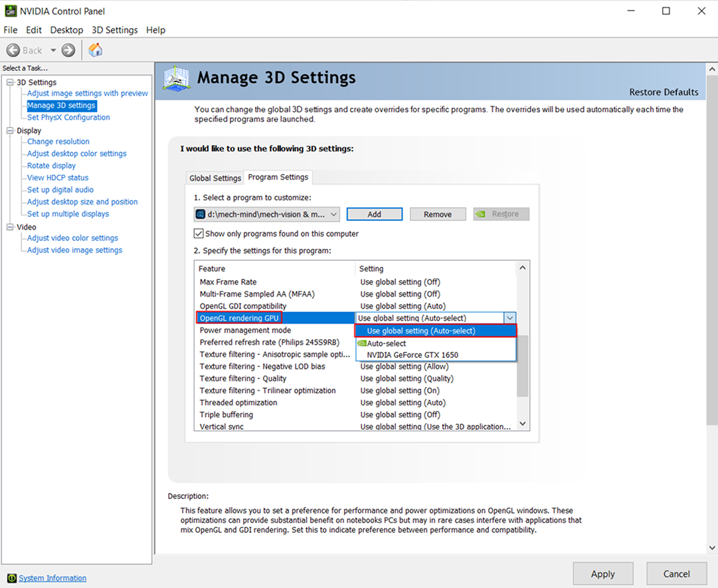Open Set up multiple displays
This screenshot has width=718, height=588.
(68, 214)
